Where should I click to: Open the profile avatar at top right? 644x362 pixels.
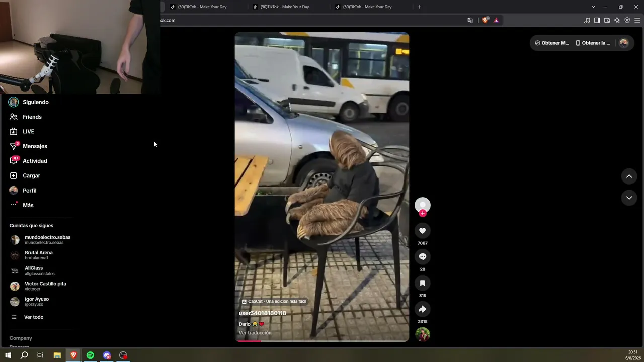[x=624, y=43]
